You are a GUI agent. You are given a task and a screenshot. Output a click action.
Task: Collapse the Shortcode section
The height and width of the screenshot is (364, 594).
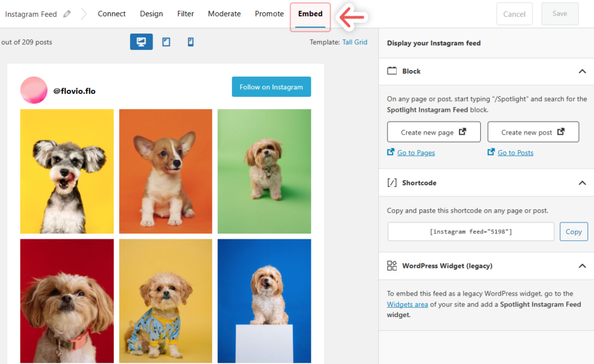click(582, 183)
